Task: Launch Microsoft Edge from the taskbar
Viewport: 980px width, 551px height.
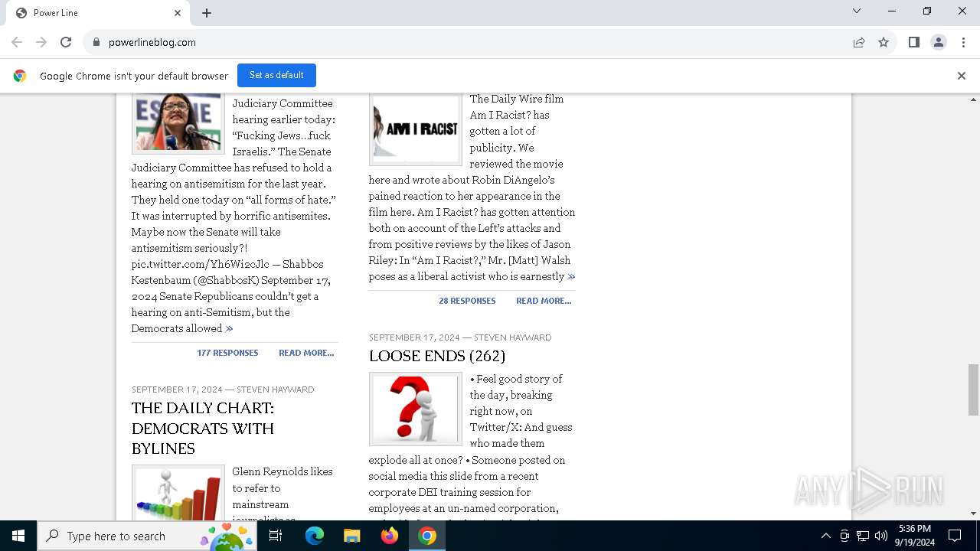Action: coord(315,536)
